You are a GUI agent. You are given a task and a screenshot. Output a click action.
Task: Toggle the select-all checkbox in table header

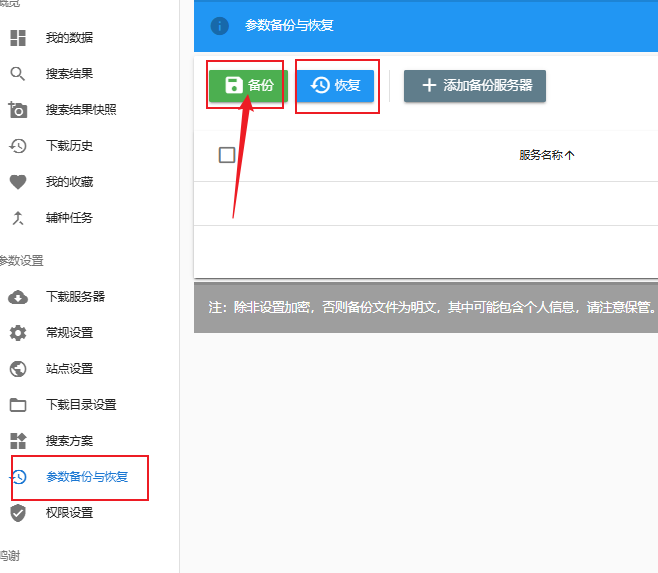click(227, 155)
